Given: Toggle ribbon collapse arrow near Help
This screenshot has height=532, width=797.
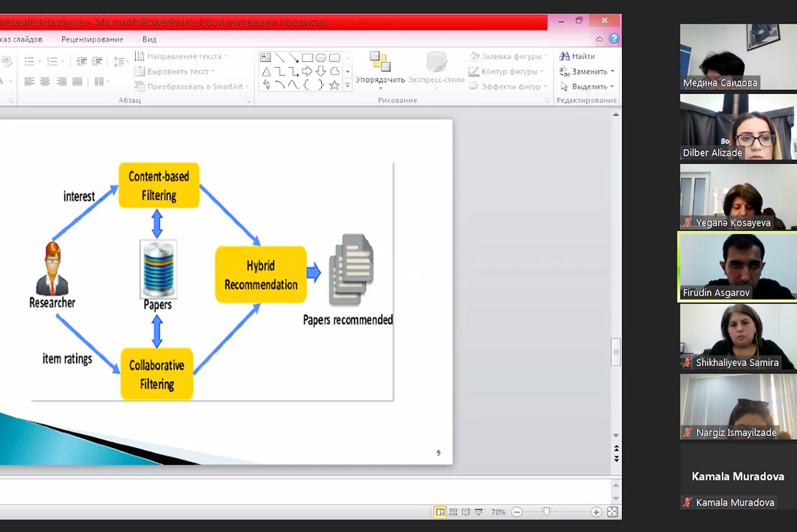Looking at the screenshot, I should (x=599, y=39).
